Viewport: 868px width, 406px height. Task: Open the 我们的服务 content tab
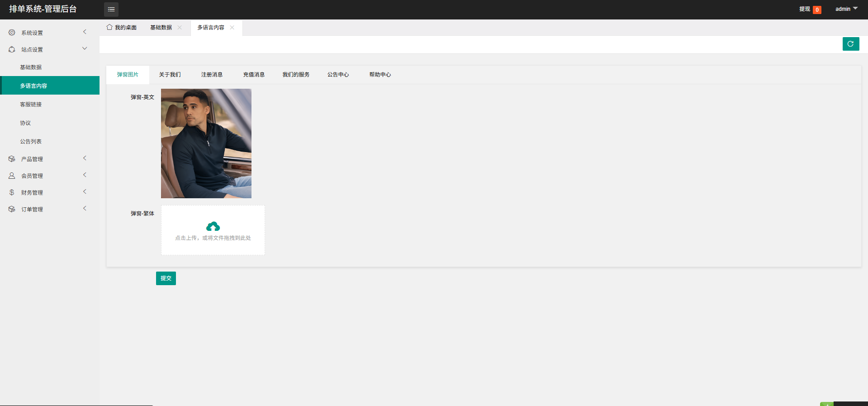(x=296, y=75)
